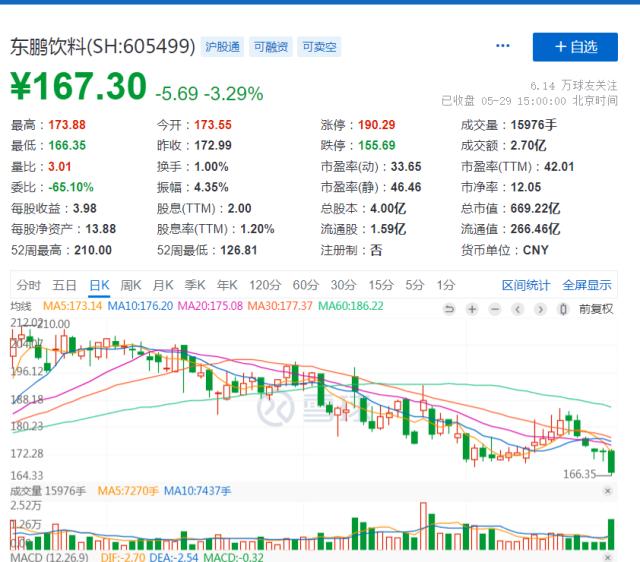This screenshot has height=562, width=640.
Task: Switch to the 120分 chart tab
Action: coord(265,285)
